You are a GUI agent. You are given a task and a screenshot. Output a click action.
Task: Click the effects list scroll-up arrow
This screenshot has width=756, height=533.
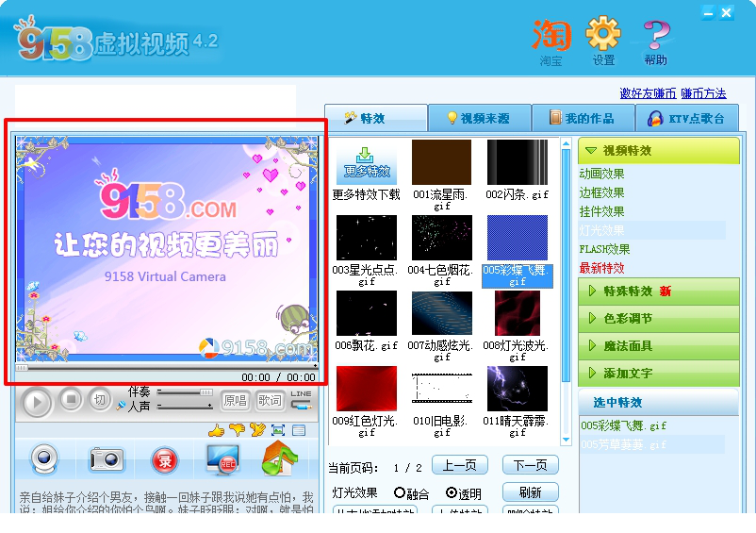(566, 143)
